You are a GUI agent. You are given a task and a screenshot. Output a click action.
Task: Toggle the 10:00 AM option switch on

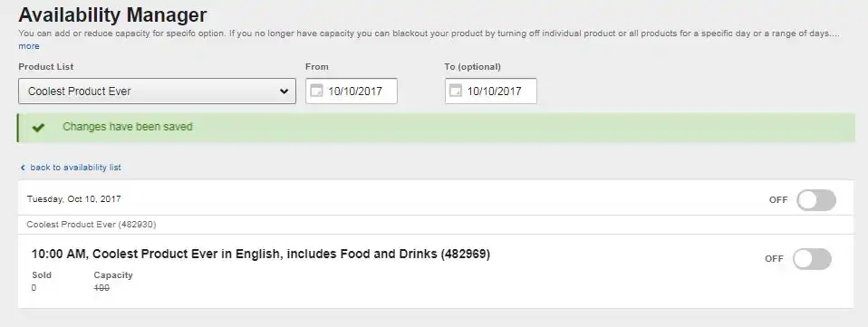(x=812, y=259)
